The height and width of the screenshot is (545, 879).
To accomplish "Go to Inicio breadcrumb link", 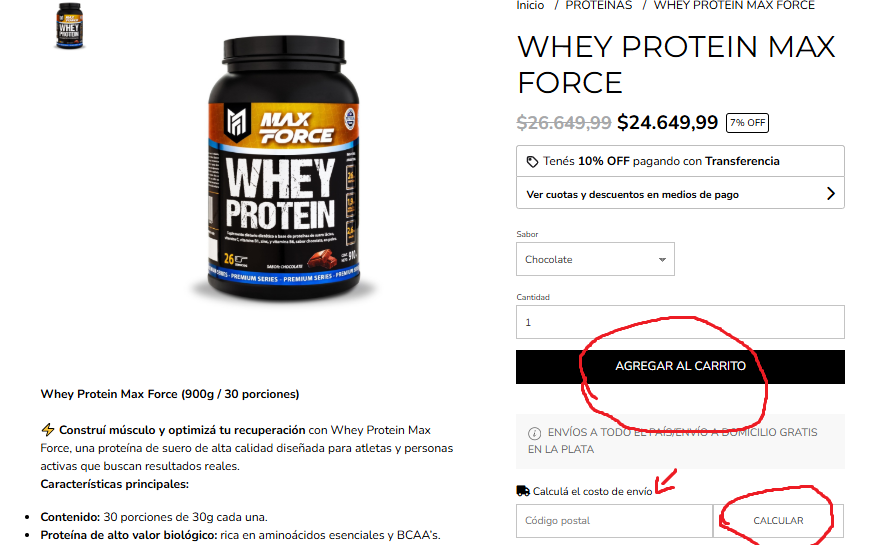I will pyautogui.click(x=530, y=6).
